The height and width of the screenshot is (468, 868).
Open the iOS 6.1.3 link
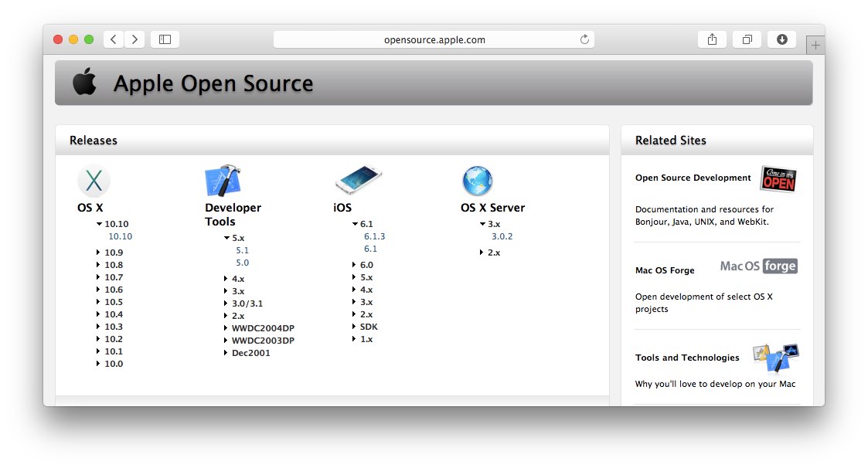point(374,236)
